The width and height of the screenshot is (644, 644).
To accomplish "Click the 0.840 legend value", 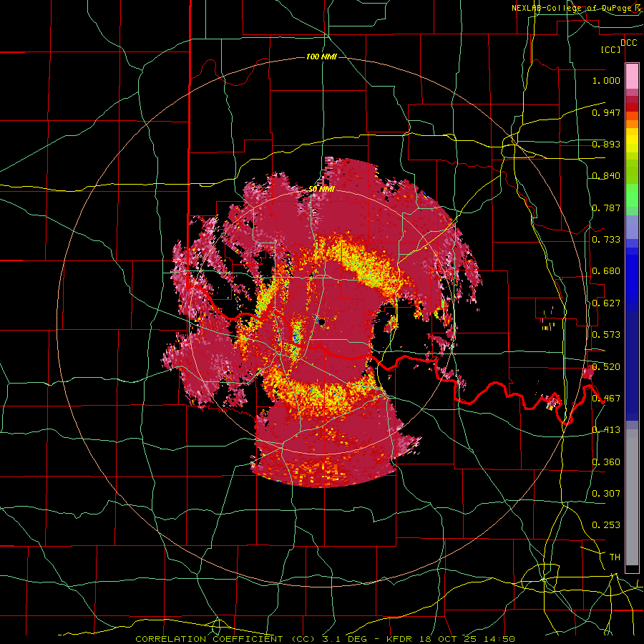I will point(606,176).
